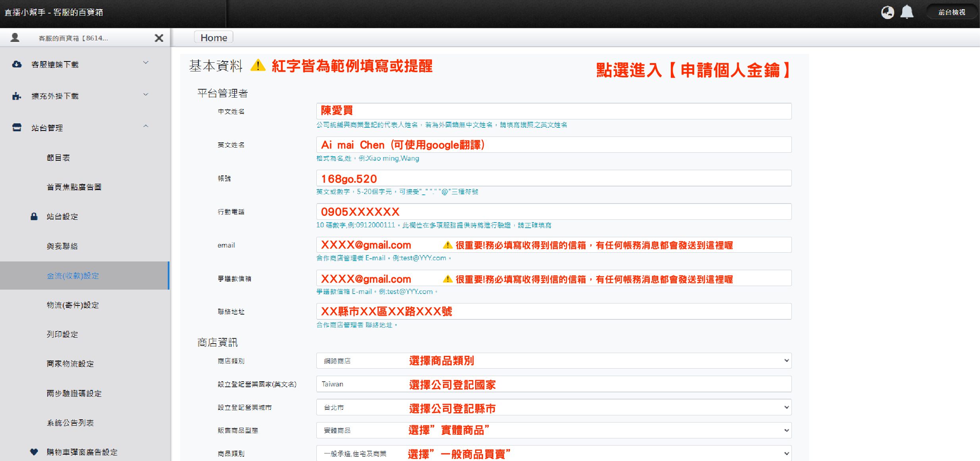
Task: Click the globe icon in header
Action: pyautogui.click(x=888, y=12)
